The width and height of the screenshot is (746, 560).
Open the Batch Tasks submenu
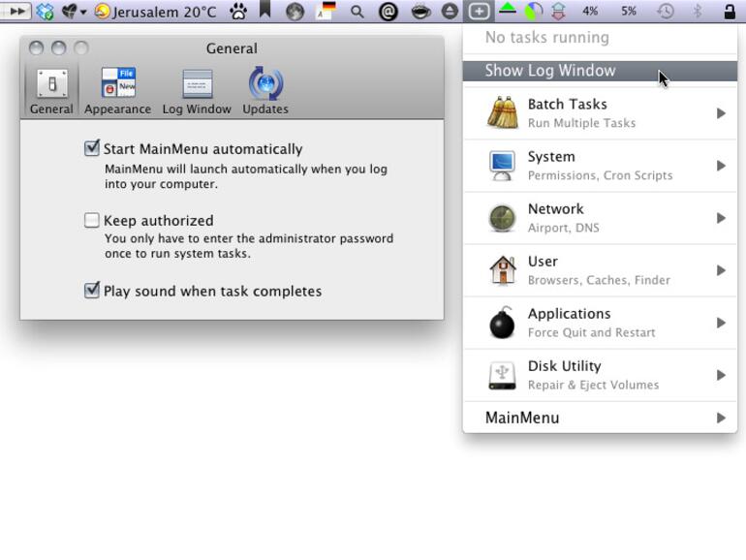[600, 113]
